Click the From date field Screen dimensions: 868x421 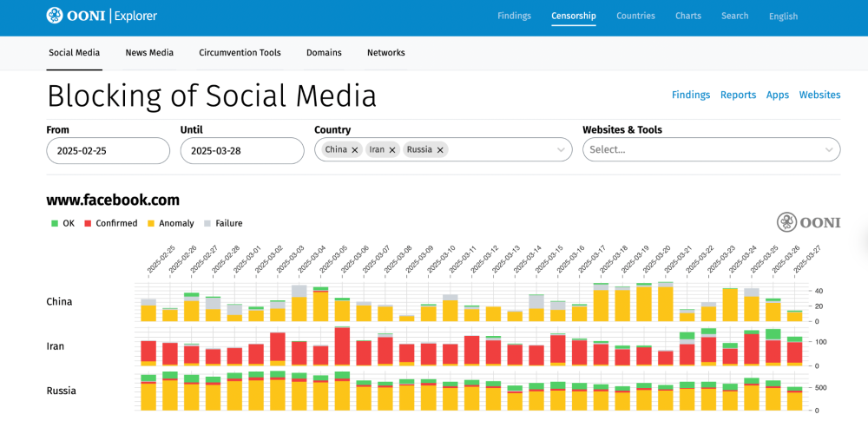[108, 150]
